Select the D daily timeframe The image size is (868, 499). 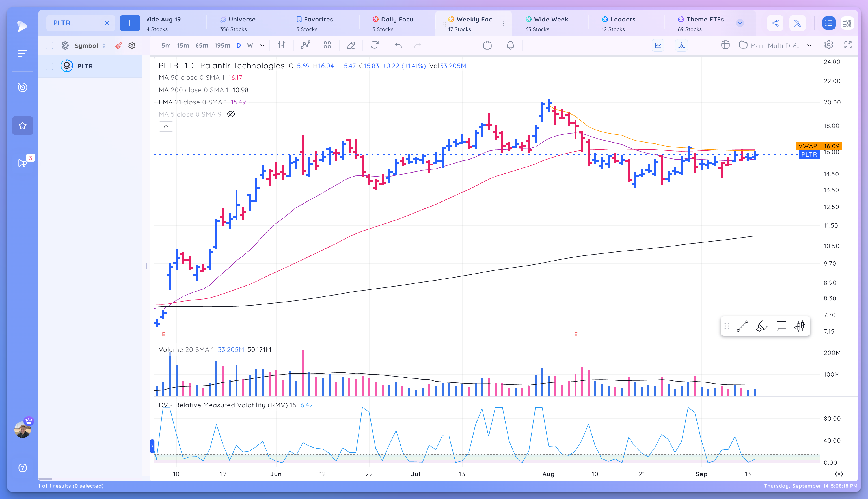pos(239,45)
